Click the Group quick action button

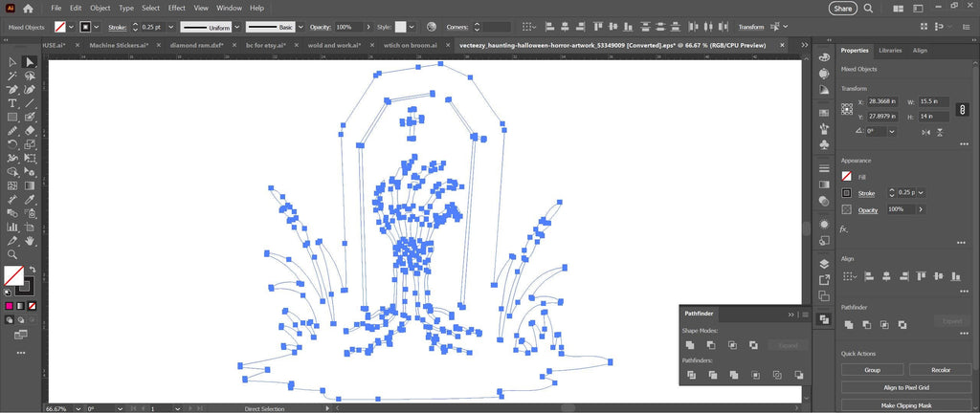[x=872, y=370]
